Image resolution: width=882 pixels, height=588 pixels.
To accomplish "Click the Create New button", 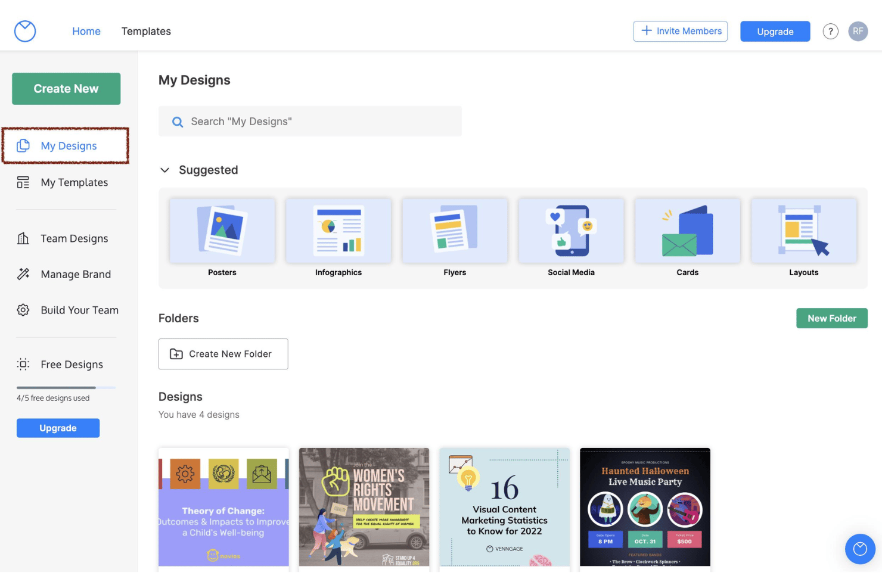I will click(x=66, y=89).
